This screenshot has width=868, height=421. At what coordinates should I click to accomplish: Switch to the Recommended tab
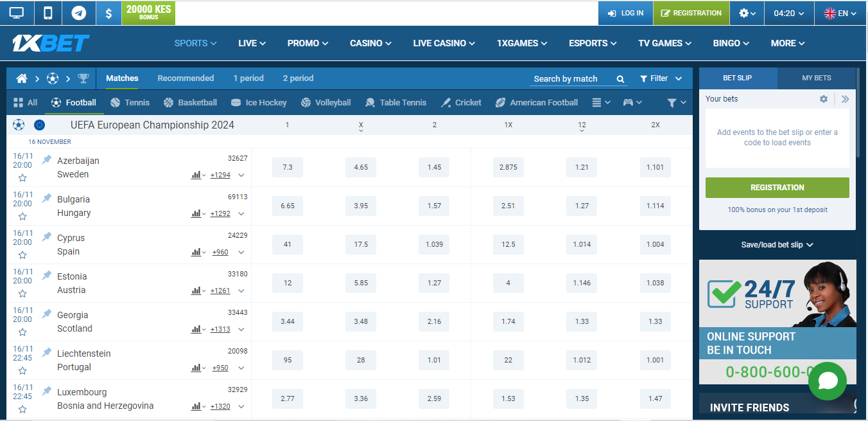click(186, 78)
